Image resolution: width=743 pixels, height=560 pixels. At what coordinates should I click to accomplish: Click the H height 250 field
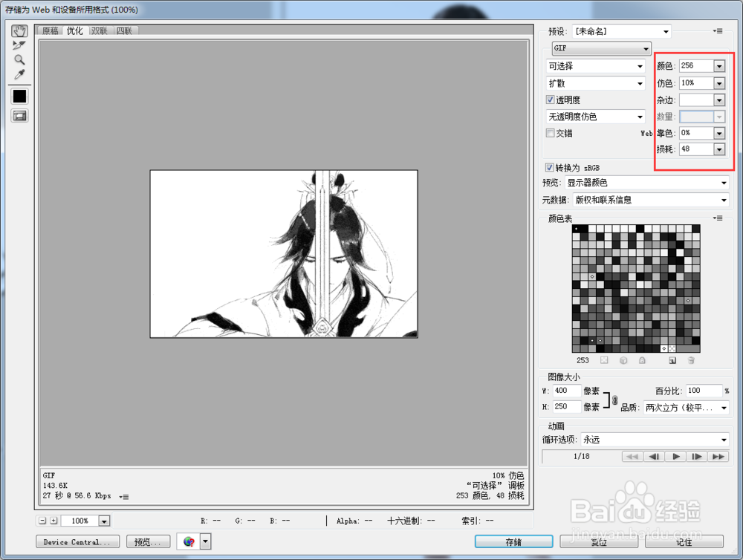click(x=567, y=406)
